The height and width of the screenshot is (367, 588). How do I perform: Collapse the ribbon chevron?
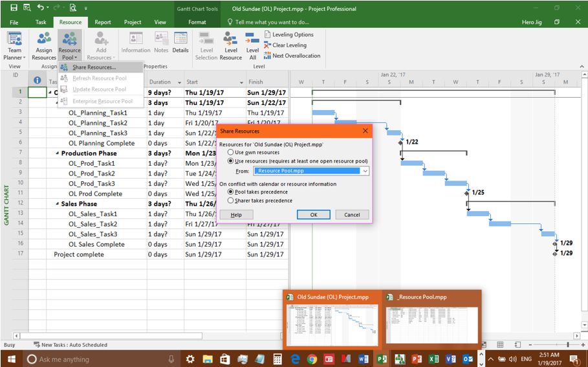pyautogui.click(x=582, y=67)
